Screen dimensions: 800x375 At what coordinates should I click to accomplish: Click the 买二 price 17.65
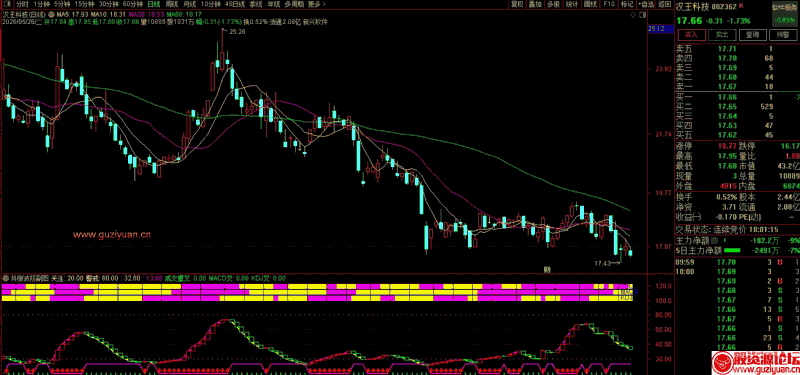point(728,107)
